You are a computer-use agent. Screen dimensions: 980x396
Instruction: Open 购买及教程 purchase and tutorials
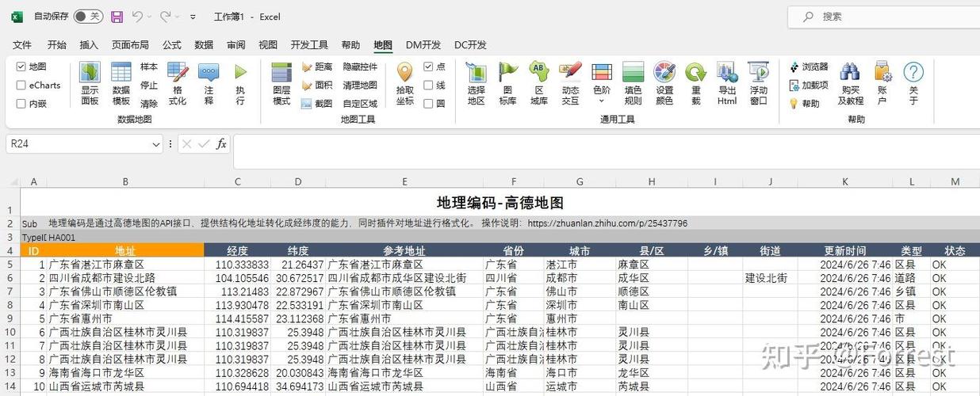[850, 84]
